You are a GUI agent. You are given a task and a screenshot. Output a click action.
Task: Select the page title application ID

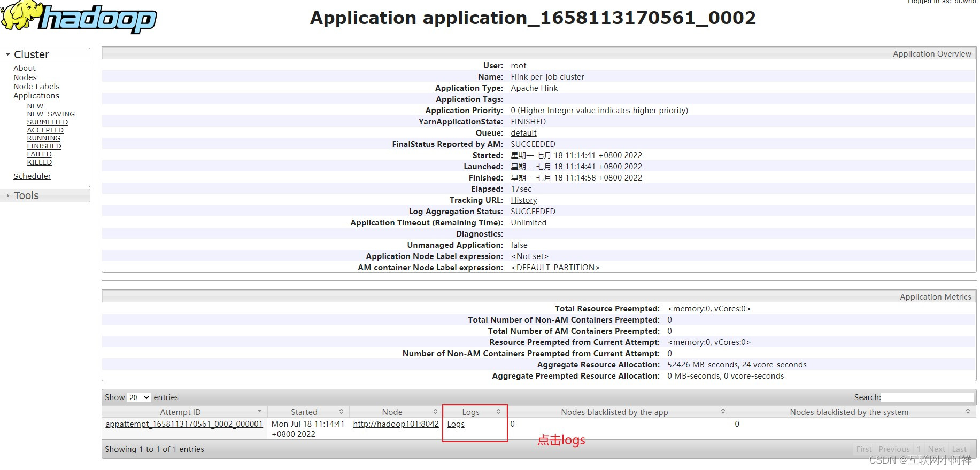pyautogui.click(x=589, y=18)
